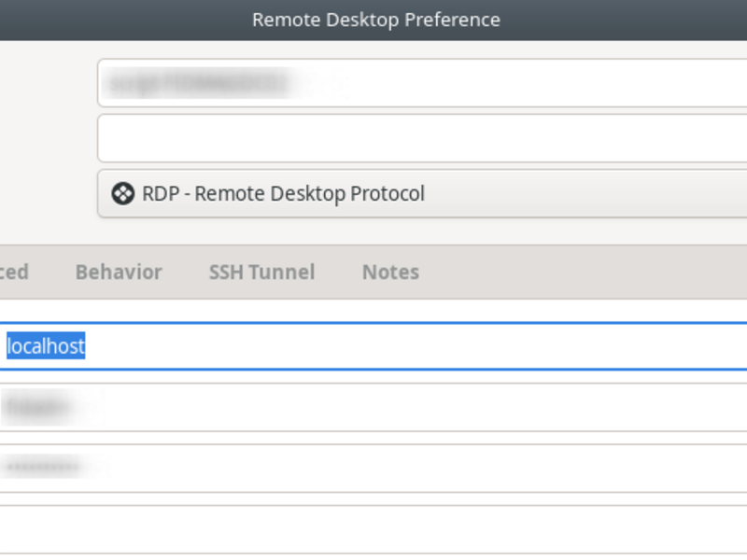Click the Remote Desktop Protocol label text
The height and width of the screenshot is (560, 747).
pyautogui.click(x=310, y=194)
